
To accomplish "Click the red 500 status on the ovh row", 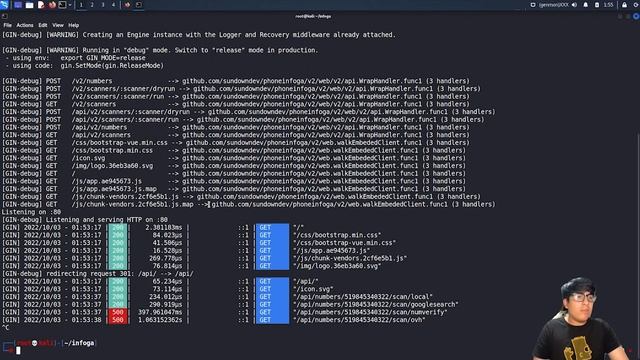I will [118, 320].
